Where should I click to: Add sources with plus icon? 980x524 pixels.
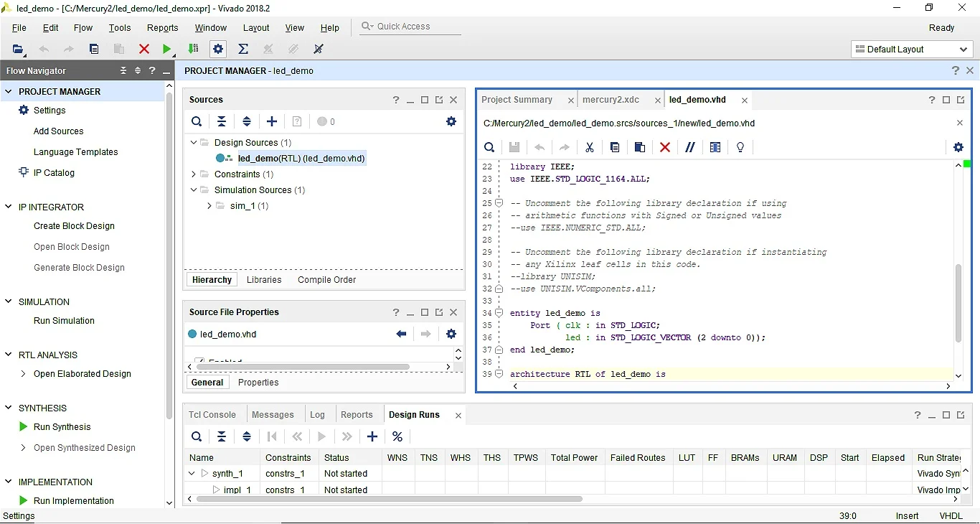point(272,121)
